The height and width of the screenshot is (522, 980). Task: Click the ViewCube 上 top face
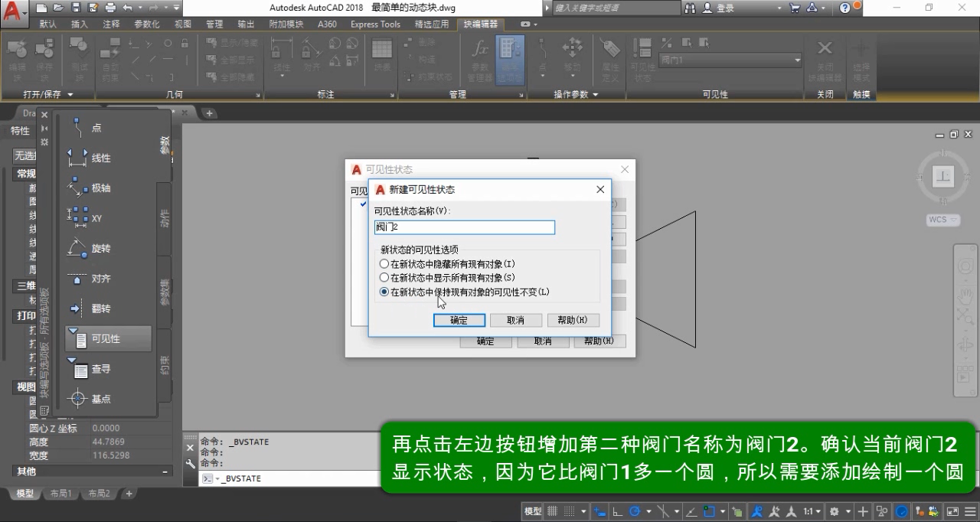(x=945, y=176)
